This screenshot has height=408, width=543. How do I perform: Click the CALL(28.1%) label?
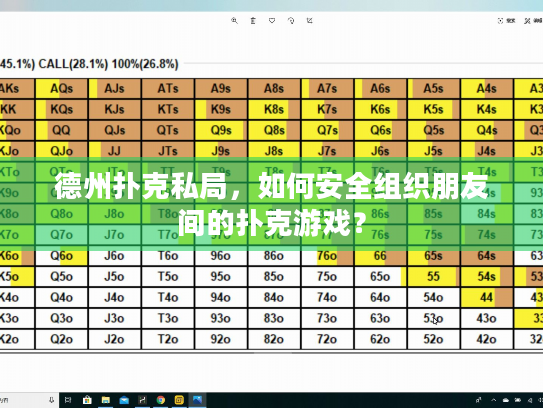click(x=73, y=64)
